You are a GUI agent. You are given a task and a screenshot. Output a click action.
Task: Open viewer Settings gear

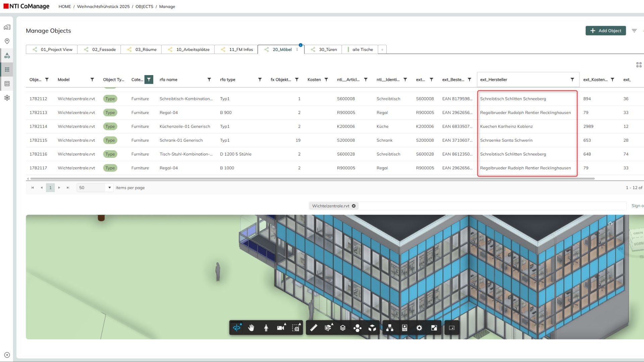point(419,328)
